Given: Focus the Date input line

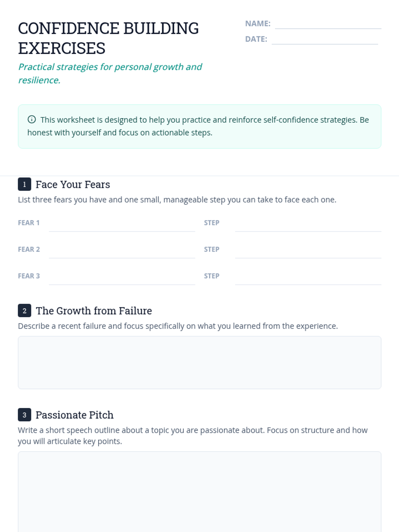Looking at the screenshot, I should (325, 39).
